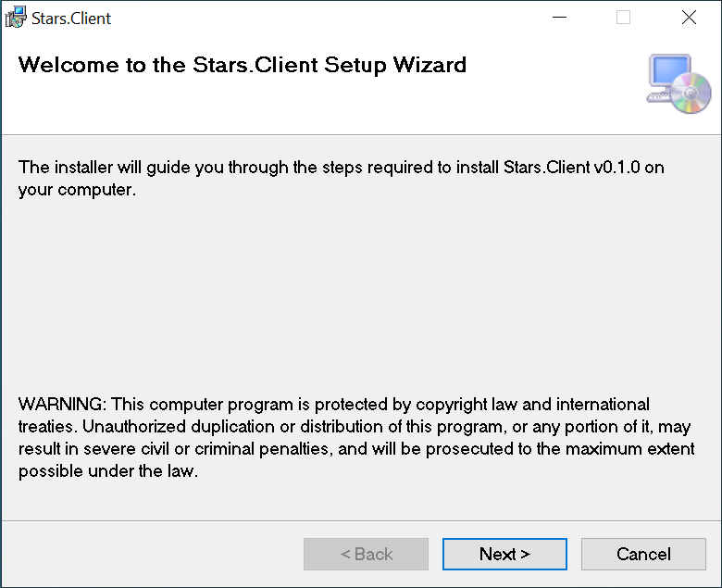Click the CD disc in the banner image
Image resolution: width=722 pixels, height=588 pixels.
pyautogui.click(x=691, y=94)
